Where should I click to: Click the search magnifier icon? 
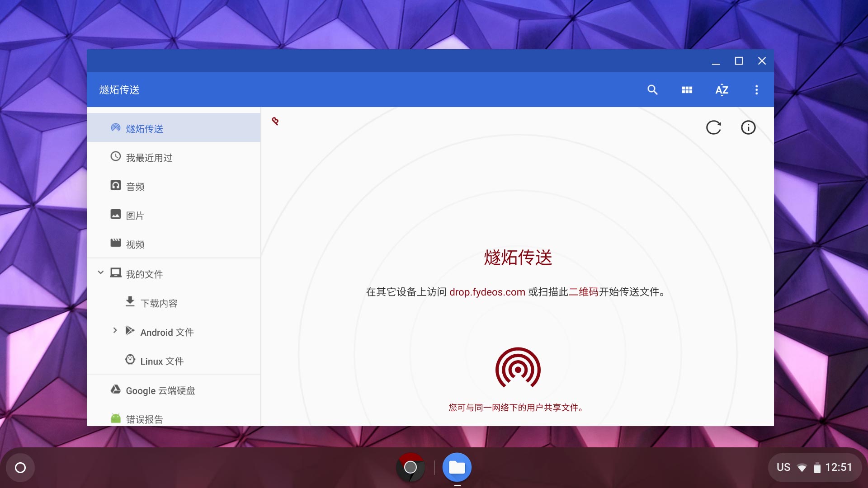(652, 90)
